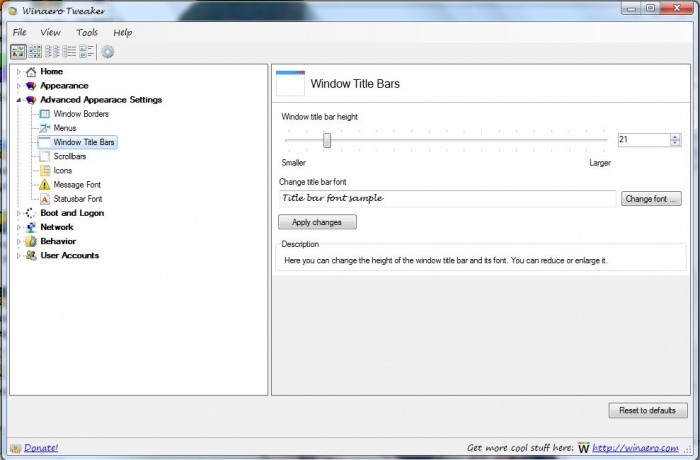Decrease title bar height with down arrow

click(675, 143)
